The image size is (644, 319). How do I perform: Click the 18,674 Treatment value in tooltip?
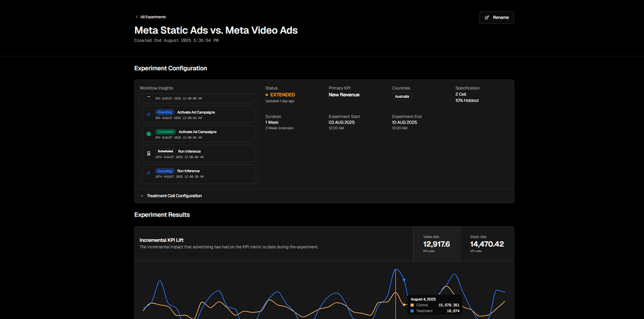pos(453,311)
